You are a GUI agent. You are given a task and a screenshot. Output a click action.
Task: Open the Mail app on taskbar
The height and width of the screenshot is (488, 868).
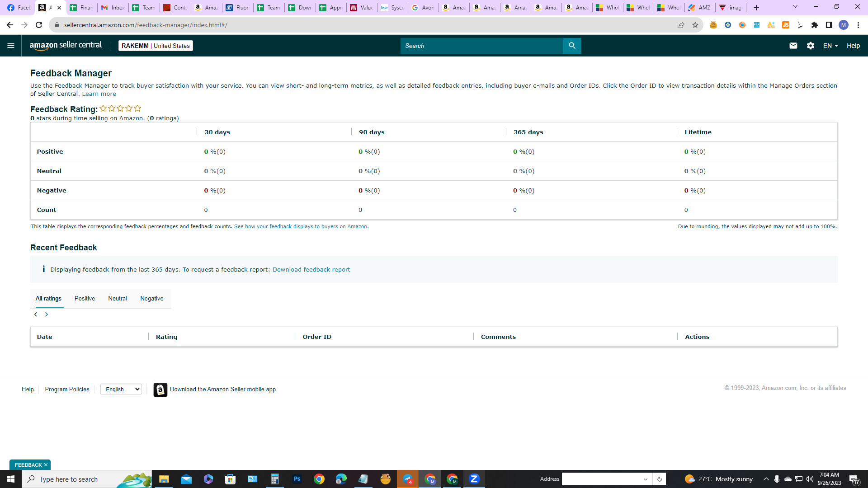pos(186,479)
